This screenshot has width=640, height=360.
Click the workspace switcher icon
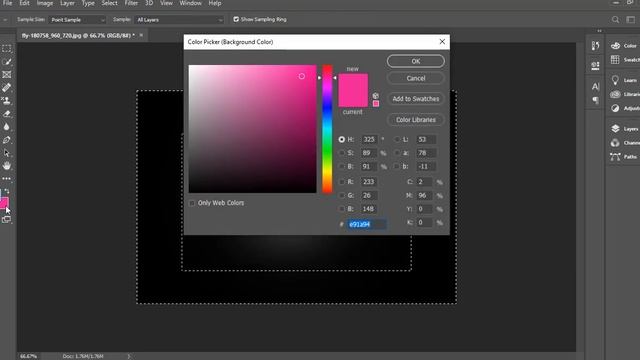coord(631,20)
